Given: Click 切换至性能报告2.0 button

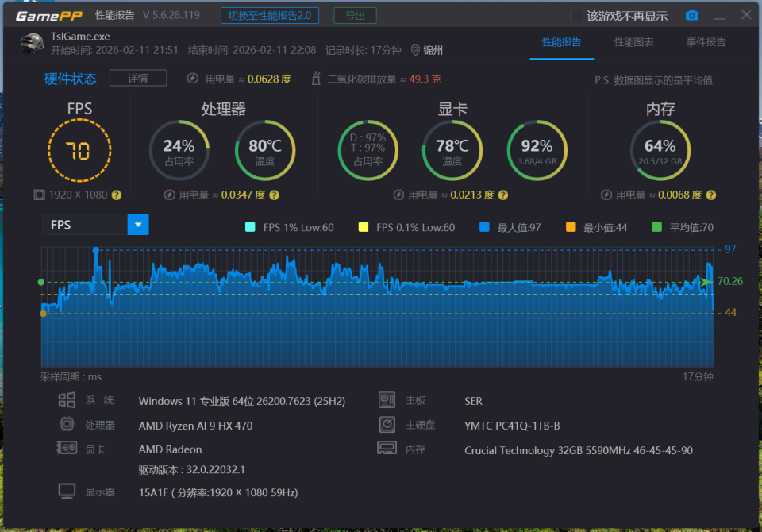Looking at the screenshot, I should [270, 16].
